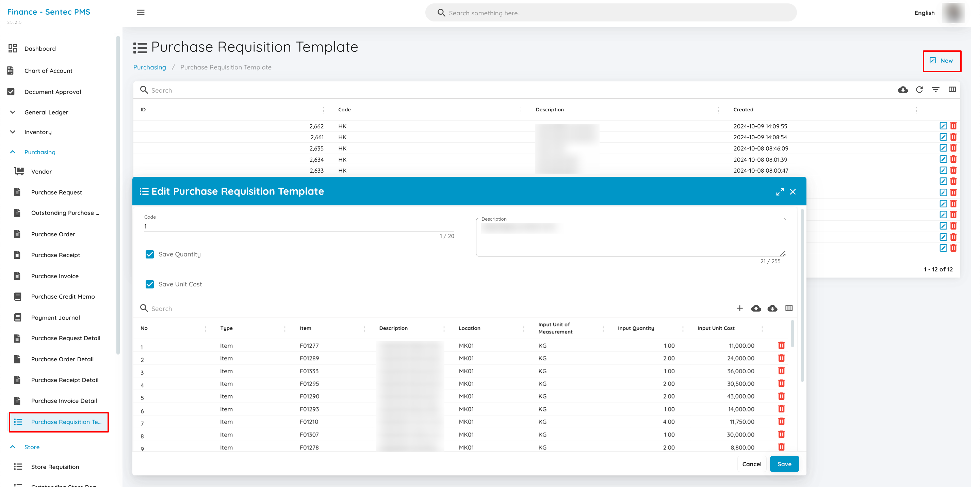Uncheck the Save Unit Cost checkbox

149,284
